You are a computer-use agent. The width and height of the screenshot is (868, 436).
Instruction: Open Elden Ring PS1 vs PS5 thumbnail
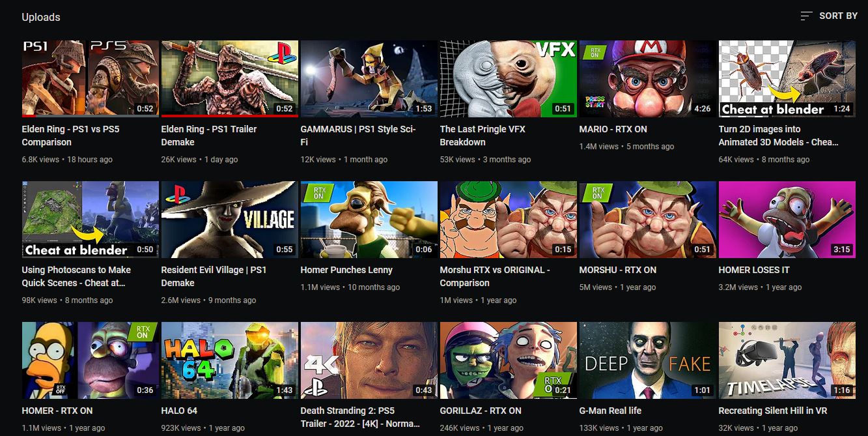point(90,78)
